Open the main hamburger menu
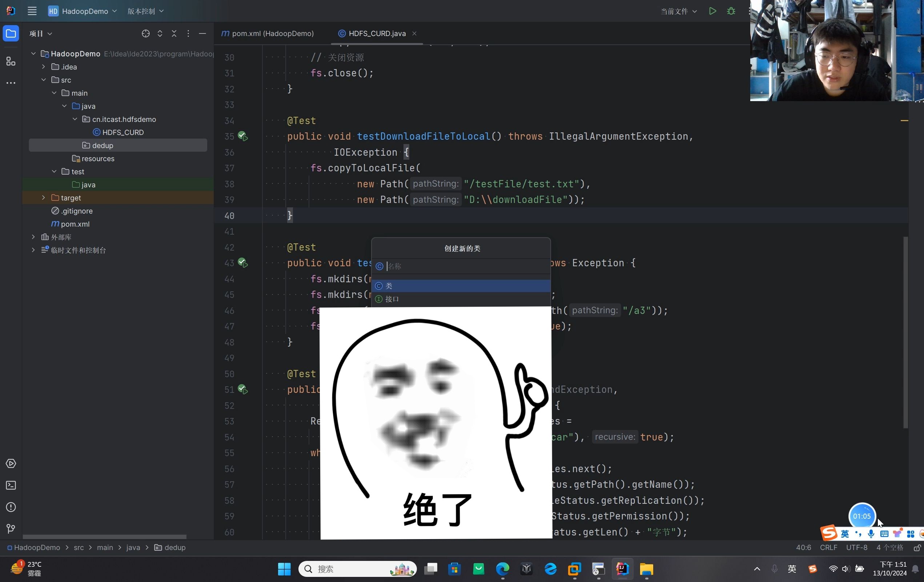924x582 pixels. coord(32,11)
